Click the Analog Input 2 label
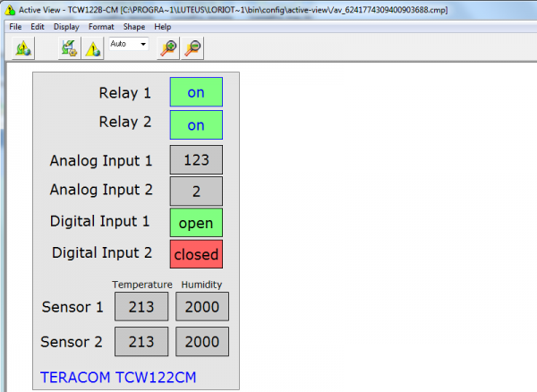The height and width of the screenshot is (392, 537). coord(101,190)
